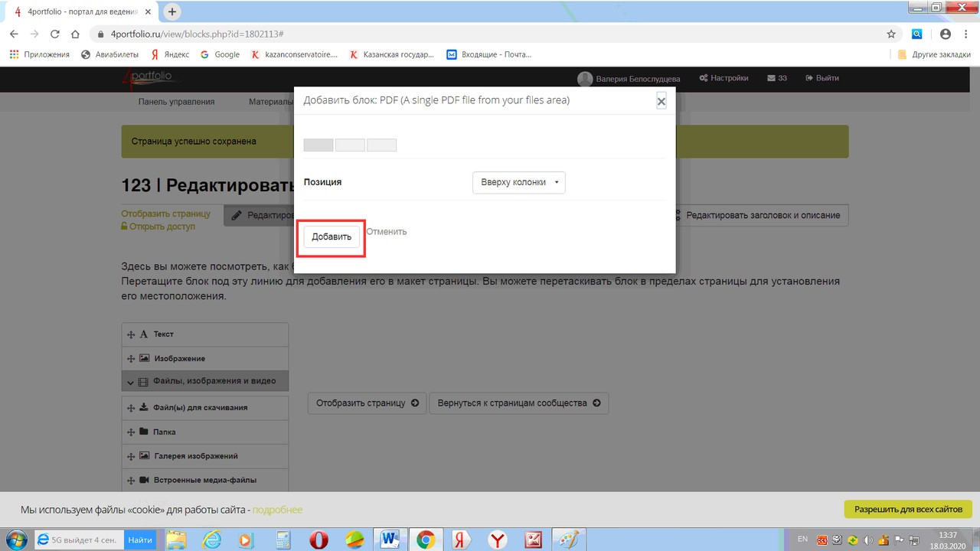
Task: Click the taskbar search field
Action: coord(79,540)
